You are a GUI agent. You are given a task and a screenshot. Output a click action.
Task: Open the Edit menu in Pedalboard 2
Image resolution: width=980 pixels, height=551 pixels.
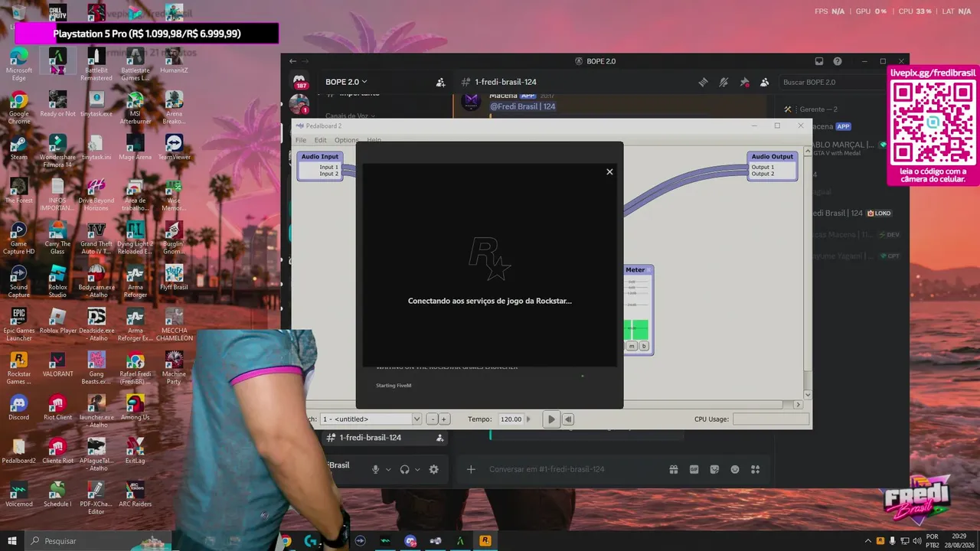point(320,140)
